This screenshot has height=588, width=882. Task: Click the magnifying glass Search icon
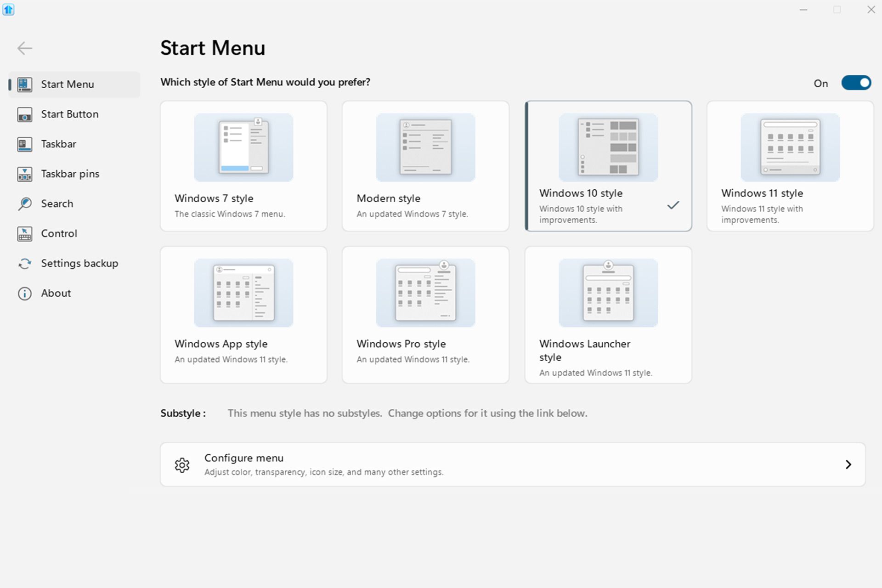(x=25, y=204)
